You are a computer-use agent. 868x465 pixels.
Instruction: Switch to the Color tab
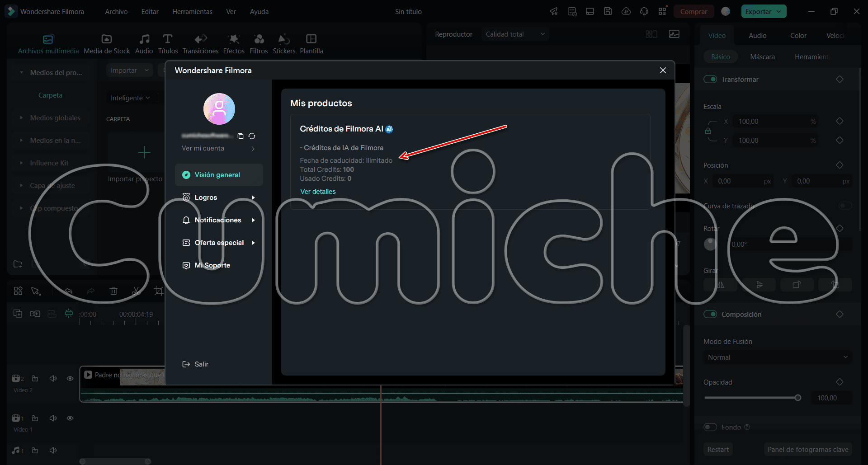tap(798, 36)
